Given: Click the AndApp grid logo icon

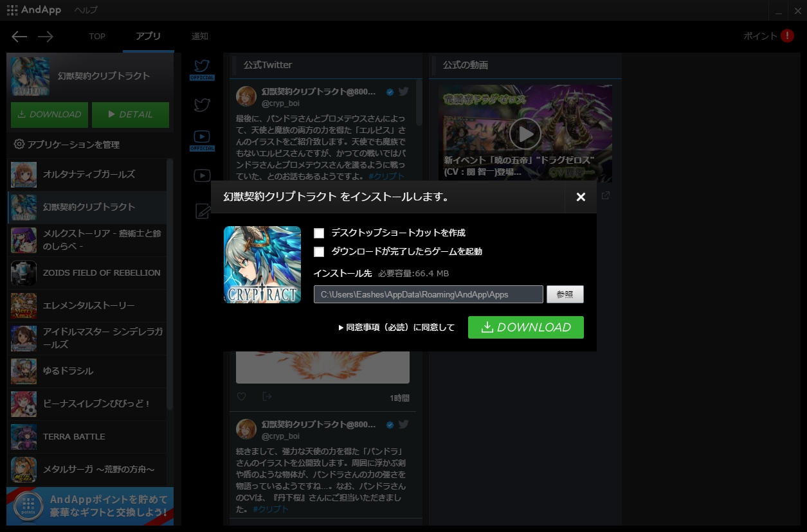Looking at the screenshot, I should 12,10.
